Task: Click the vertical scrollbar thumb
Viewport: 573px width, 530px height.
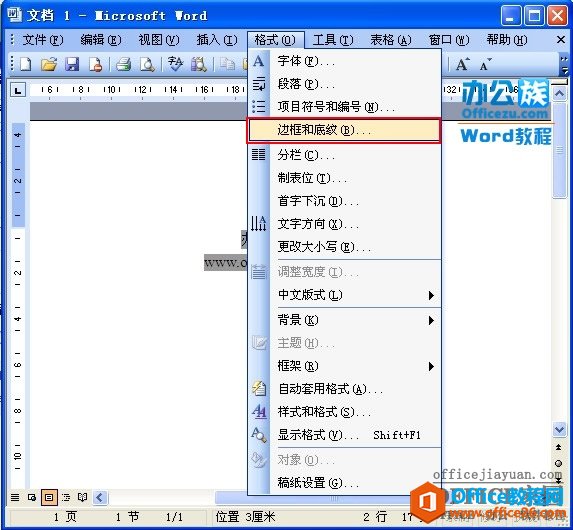Action: [x=559, y=151]
